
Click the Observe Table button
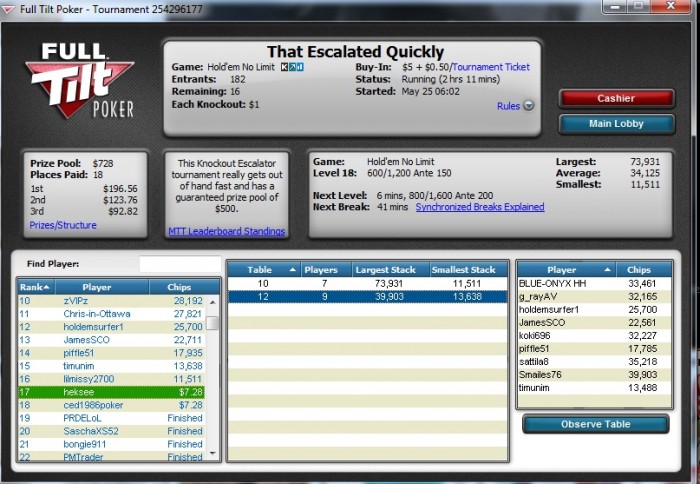tap(596, 424)
